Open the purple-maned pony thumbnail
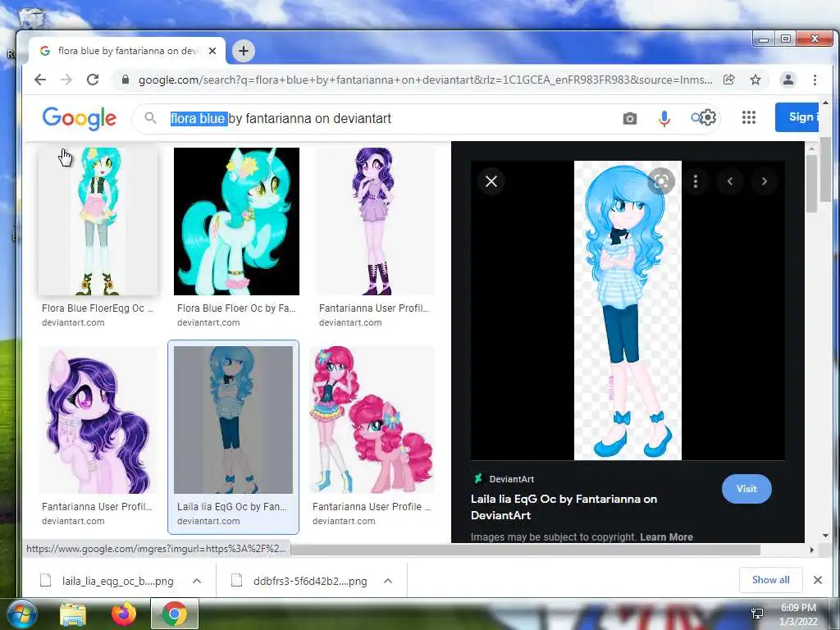 click(x=98, y=419)
